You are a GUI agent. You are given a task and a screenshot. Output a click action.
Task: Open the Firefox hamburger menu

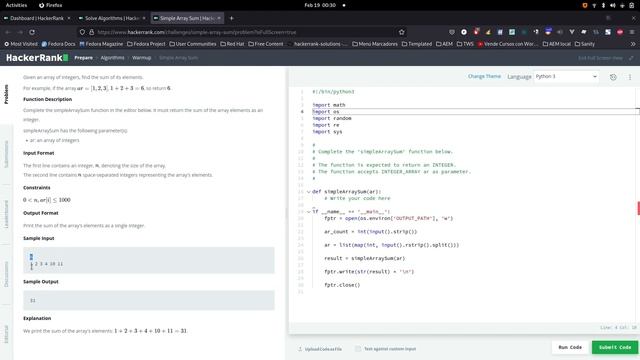tap(632, 32)
